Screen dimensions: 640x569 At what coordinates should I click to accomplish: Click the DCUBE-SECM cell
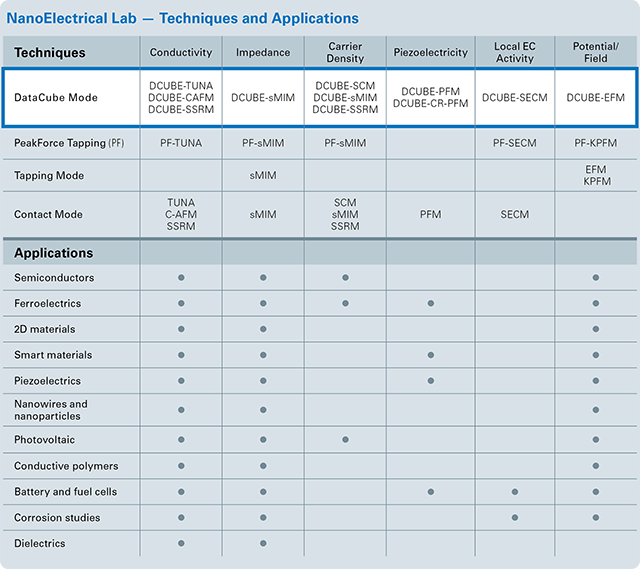click(x=515, y=97)
